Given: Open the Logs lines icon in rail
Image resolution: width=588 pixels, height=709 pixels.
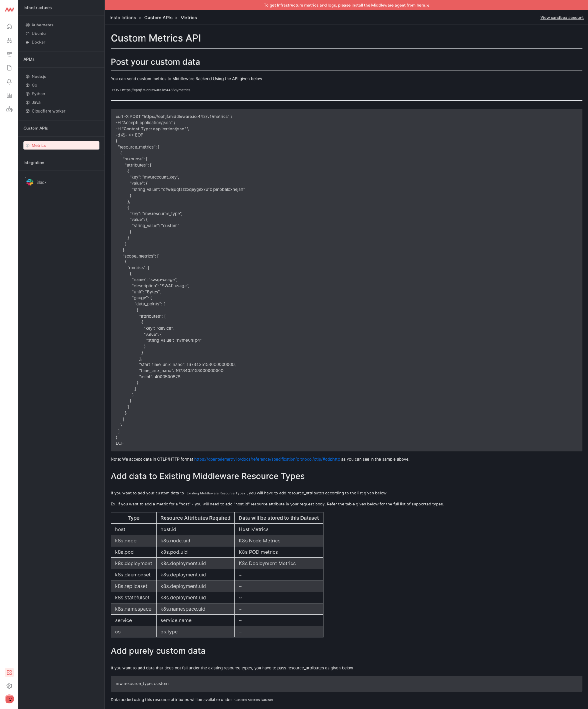Looking at the screenshot, I should [x=9, y=54].
